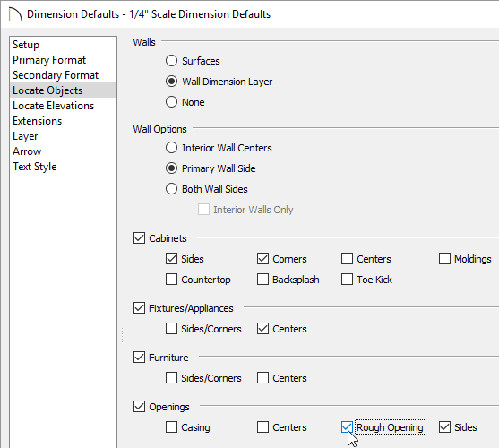Screen dimensions: 499x448
Task: Enable Countertop checkbox
Action: 171,280
